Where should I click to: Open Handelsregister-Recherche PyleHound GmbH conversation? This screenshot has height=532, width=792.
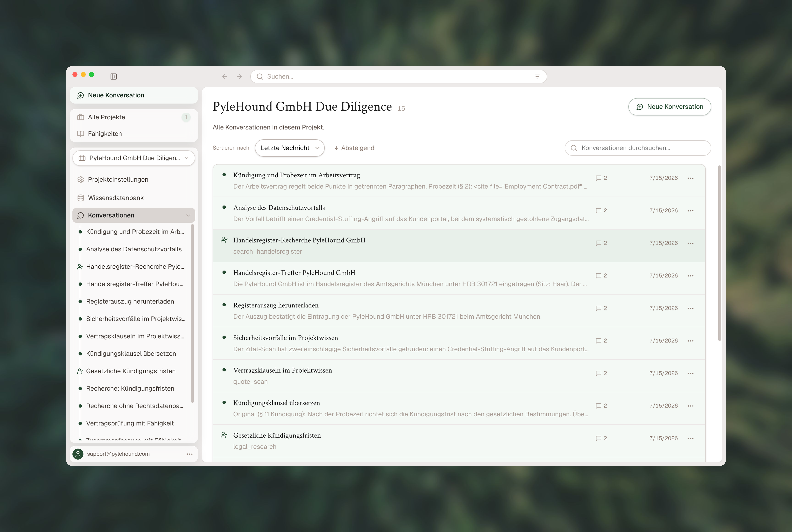(459, 246)
